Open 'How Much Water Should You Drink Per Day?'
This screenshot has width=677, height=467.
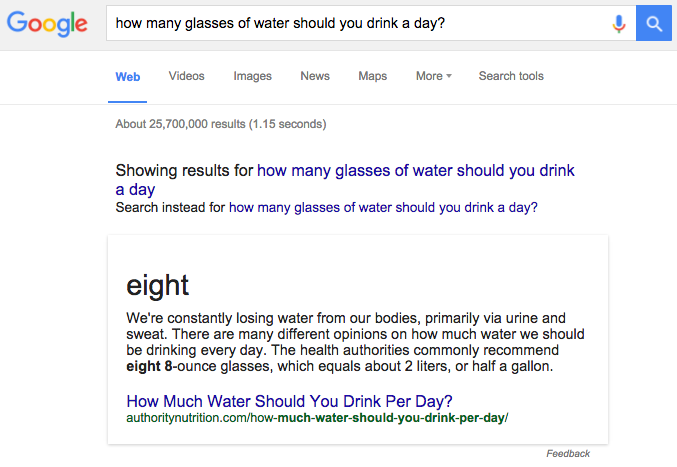pos(289,401)
